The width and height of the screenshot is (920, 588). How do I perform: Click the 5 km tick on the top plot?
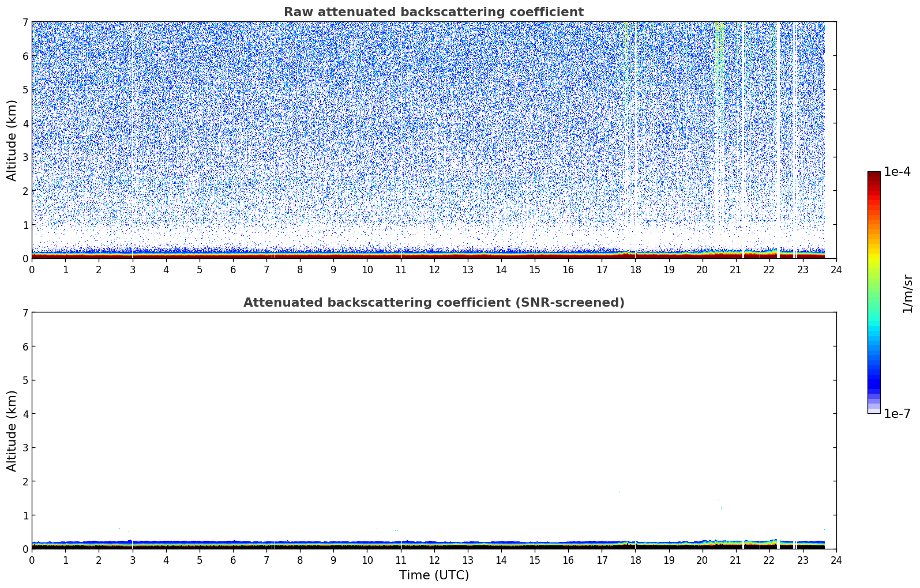[25, 90]
